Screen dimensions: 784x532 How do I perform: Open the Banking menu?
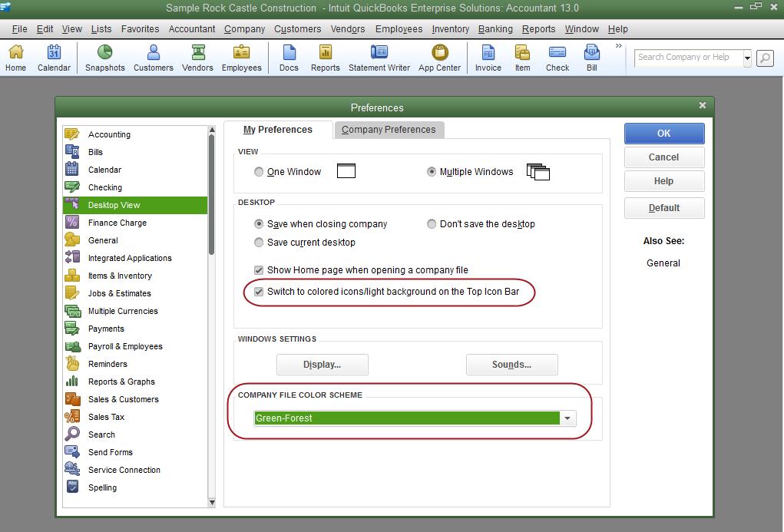[x=495, y=29]
